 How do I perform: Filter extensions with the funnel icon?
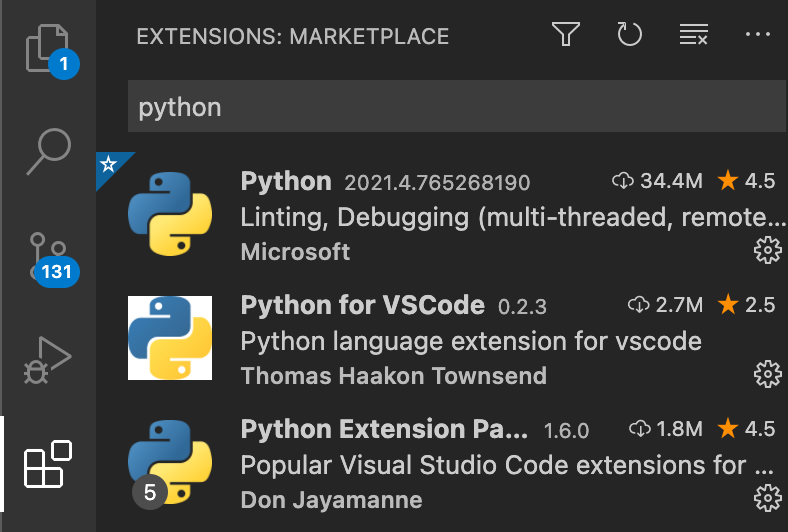[x=566, y=36]
